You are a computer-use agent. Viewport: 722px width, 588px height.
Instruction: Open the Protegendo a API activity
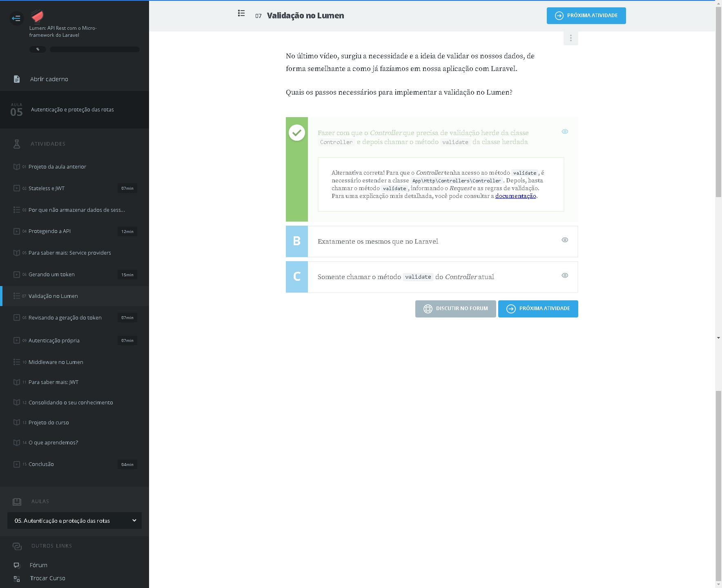49,231
